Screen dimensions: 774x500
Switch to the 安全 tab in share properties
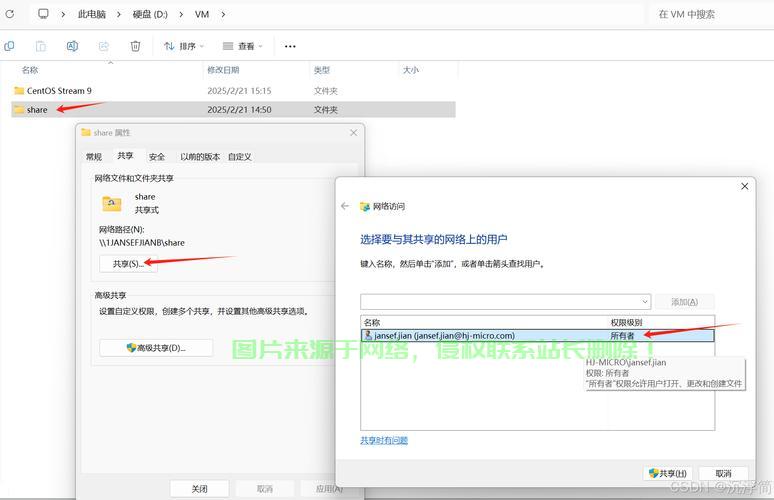tap(156, 156)
